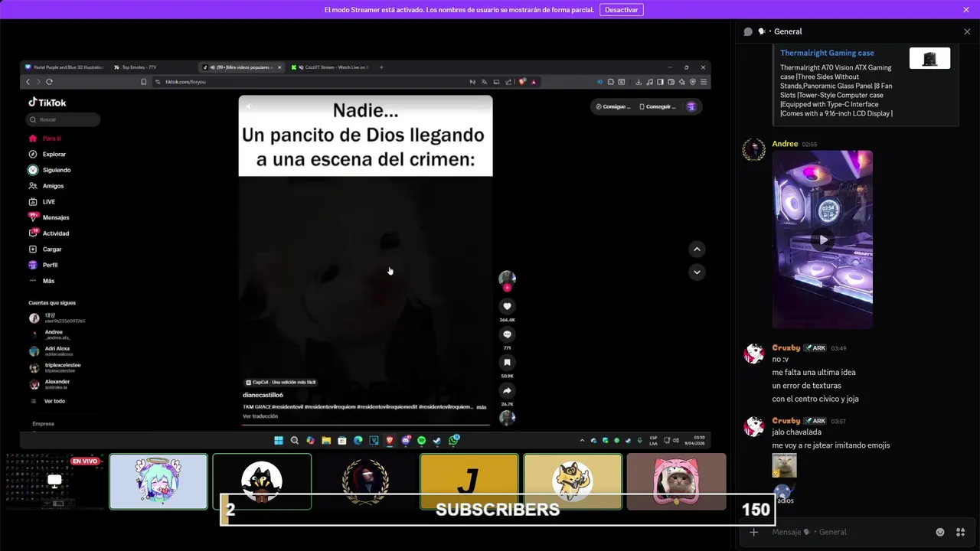Click Desactivar to turn off Streamer mode
The width and height of the screenshot is (980, 551).
pyautogui.click(x=621, y=10)
